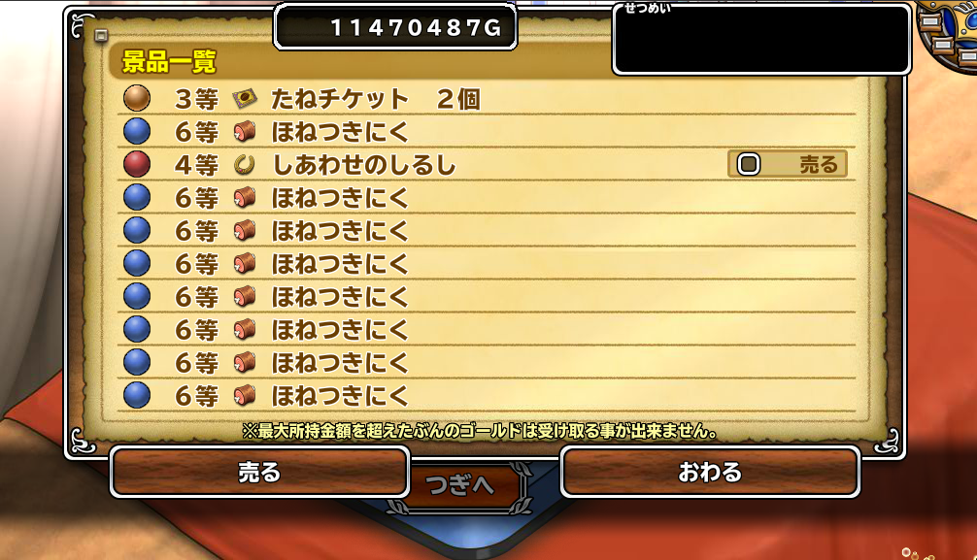Click the blue ball in the last 6等 row
The width and height of the screenshot is (977, 560).
(137, 395)
